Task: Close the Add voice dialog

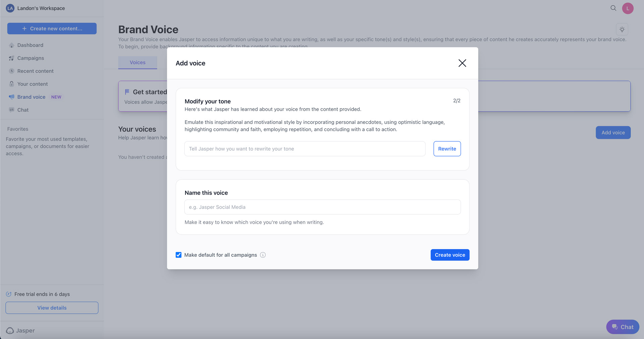Action: (x=462, y=63)
